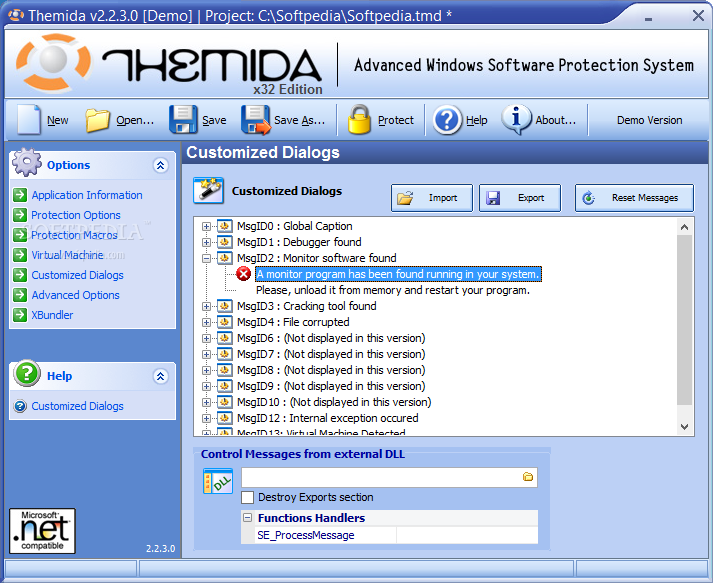This screenshot has height=583, width=713.
Task: Click Demo Version toolbar label
Action: click(x=649, y=120)
